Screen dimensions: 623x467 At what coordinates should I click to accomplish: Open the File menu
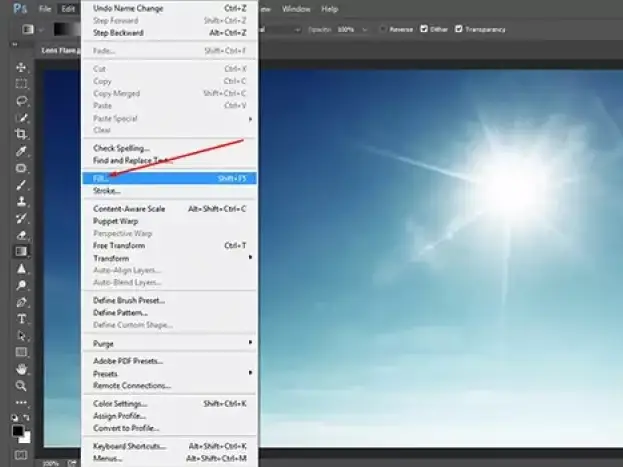tap(45, 9)
